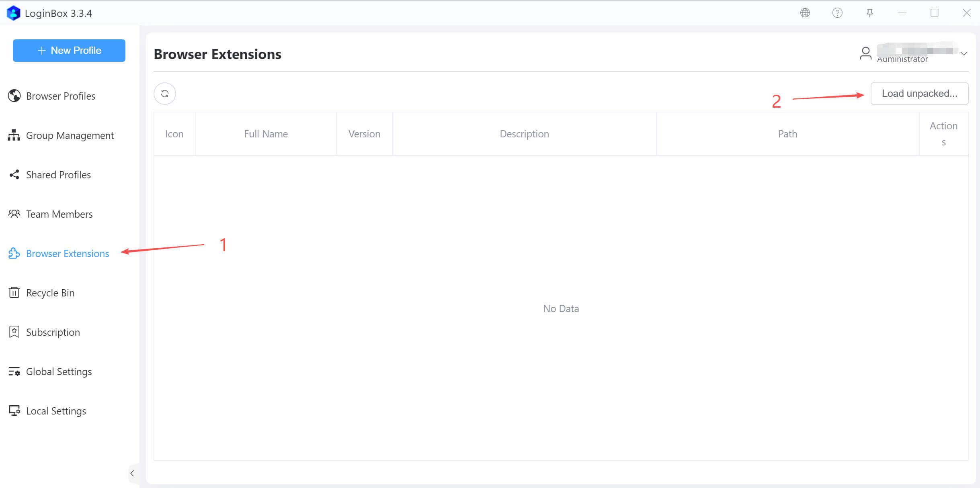Select Team Members in the sidebar
Screen dimensions: 980x488
click(x=59, y=214)
